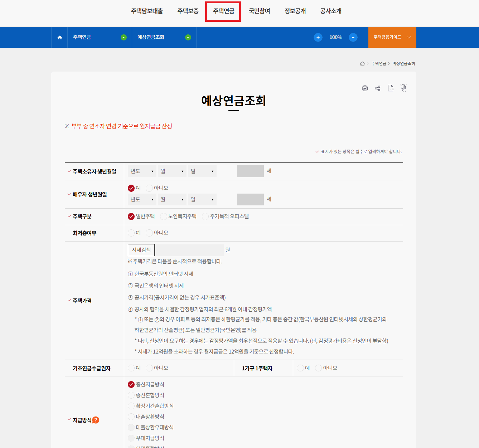Choose 일반주택 for 주택구분
This screenshot has width=479, height=448.
[131, 216]
